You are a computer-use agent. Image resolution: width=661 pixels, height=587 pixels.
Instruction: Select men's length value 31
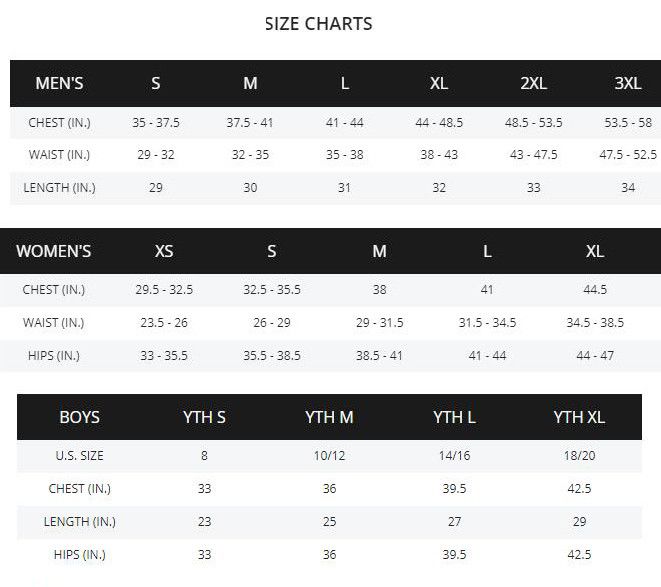point(344,189)
